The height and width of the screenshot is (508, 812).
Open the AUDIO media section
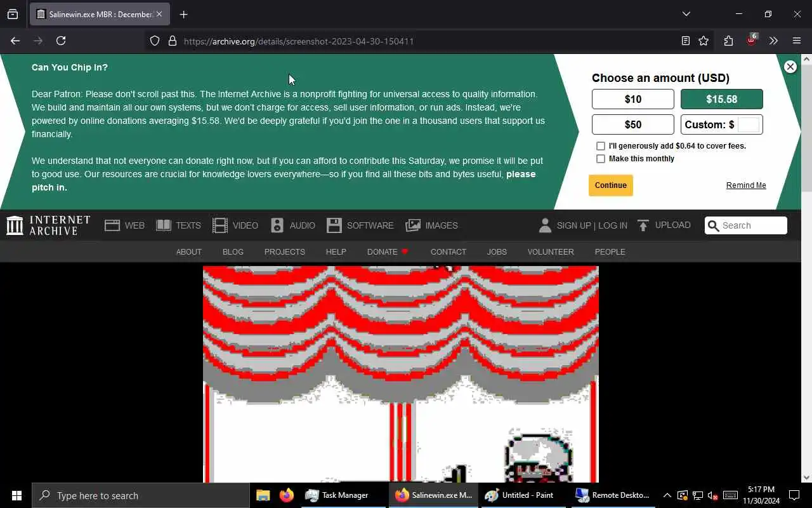pos(293,225)
